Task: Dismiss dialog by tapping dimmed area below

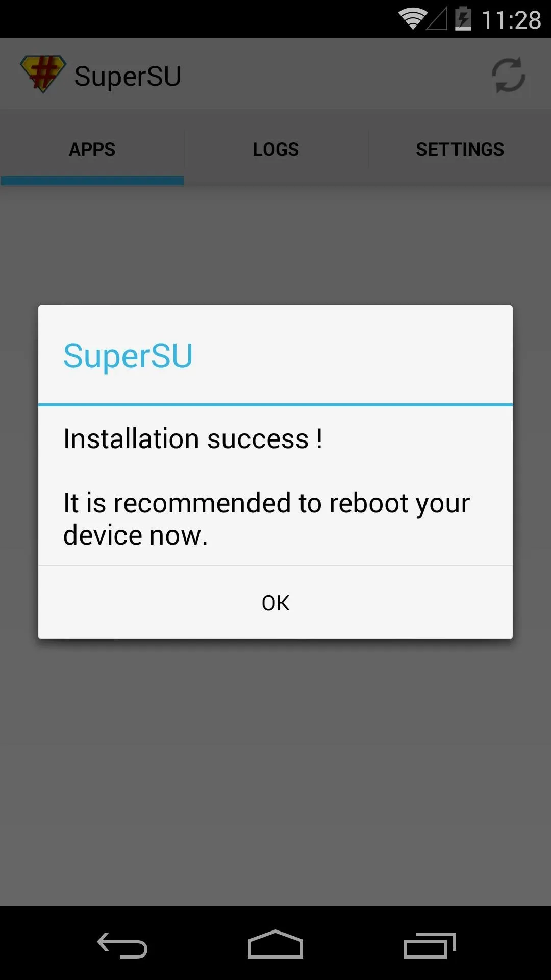Action: (x=275, y=771)
